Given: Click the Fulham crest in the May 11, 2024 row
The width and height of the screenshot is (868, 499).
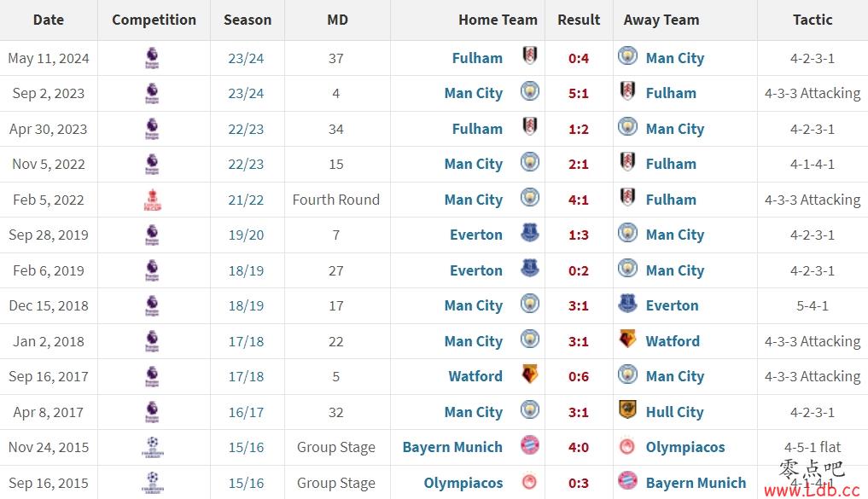Looking at the screenshot, I should (530, 56).
